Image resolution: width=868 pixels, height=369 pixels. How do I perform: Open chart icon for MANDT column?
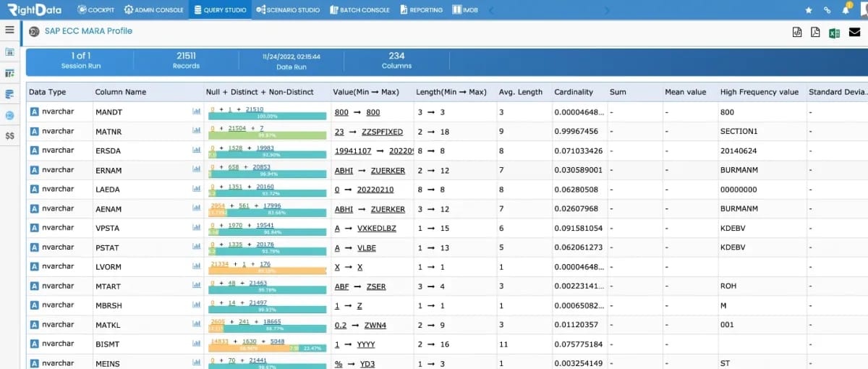[196, 111]
